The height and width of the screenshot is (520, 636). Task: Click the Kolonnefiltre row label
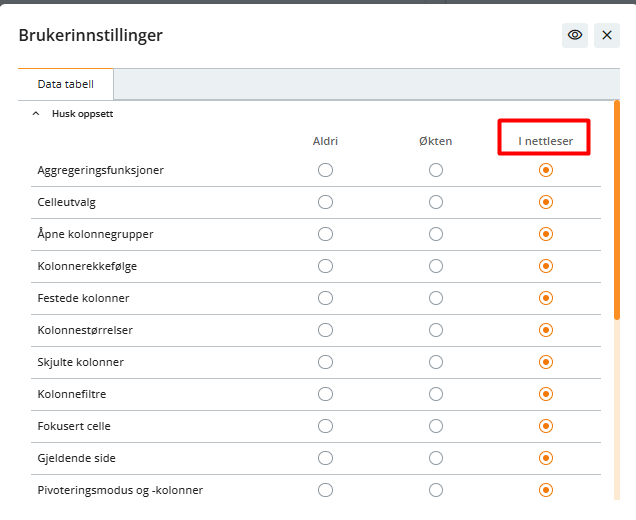[72, 394]
